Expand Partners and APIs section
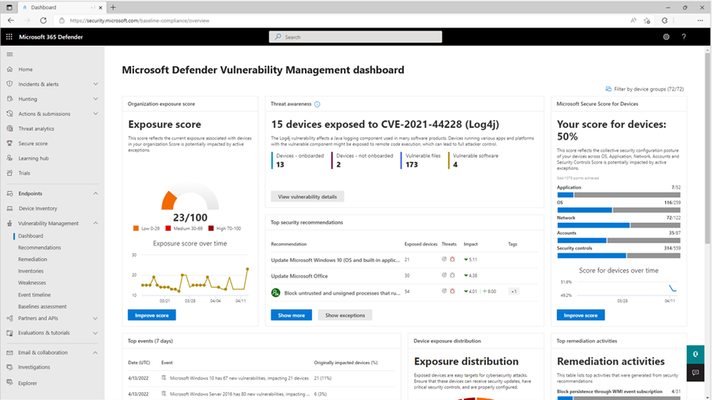The height and width of the screenshot is (400, 712). tap(95, 318)
